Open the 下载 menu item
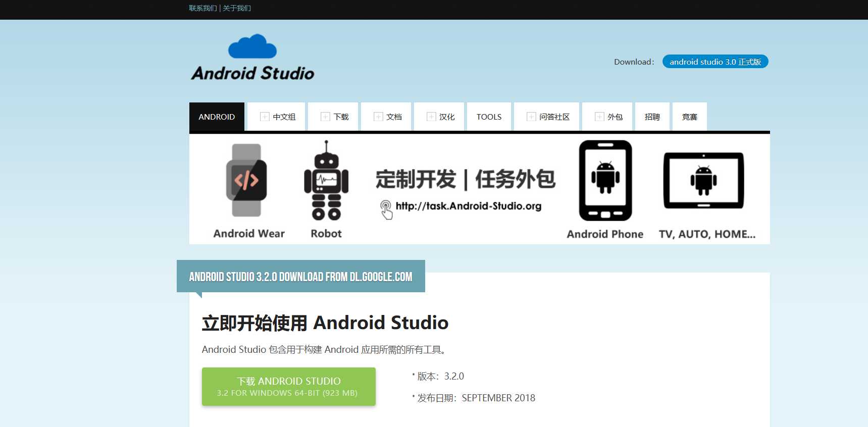This screenshot has height=427, width=868. (333, 117)
